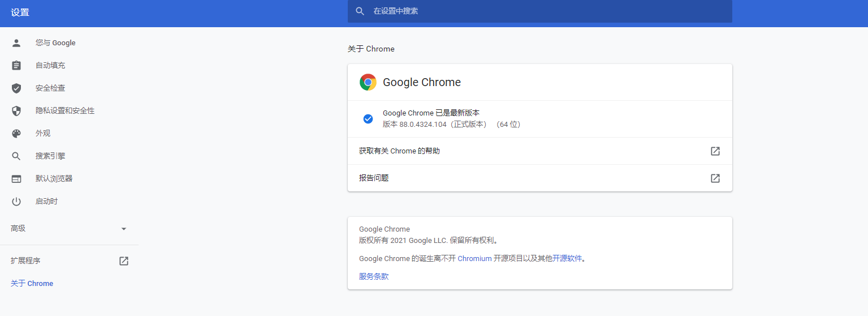868x316 pixels.
Task: Click the blue checkmark update status icon
Action: click(368, 119)
